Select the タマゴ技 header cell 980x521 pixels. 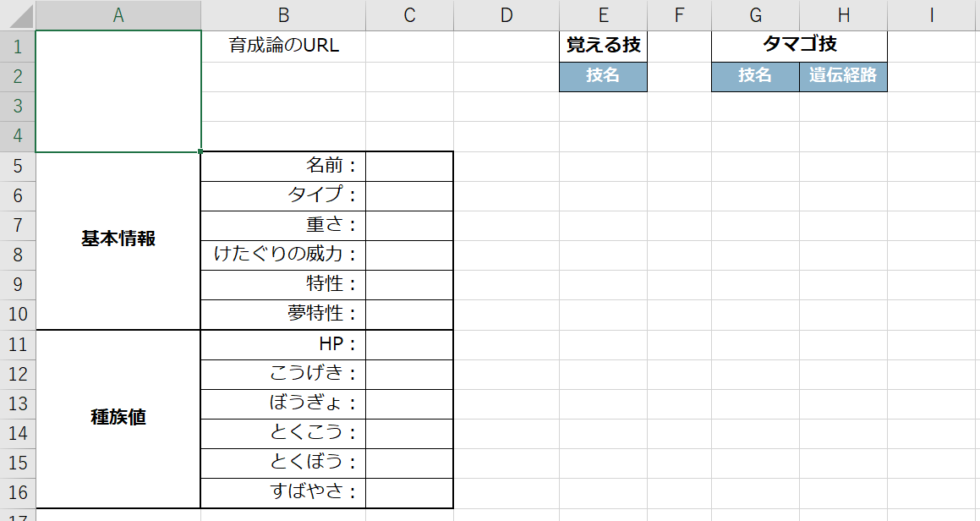(800, 47)
